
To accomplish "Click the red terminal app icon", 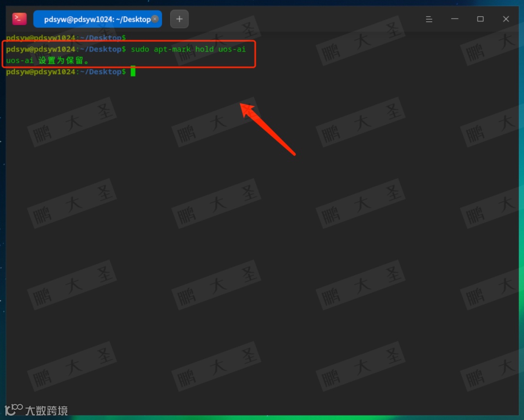I will (19, 19).
